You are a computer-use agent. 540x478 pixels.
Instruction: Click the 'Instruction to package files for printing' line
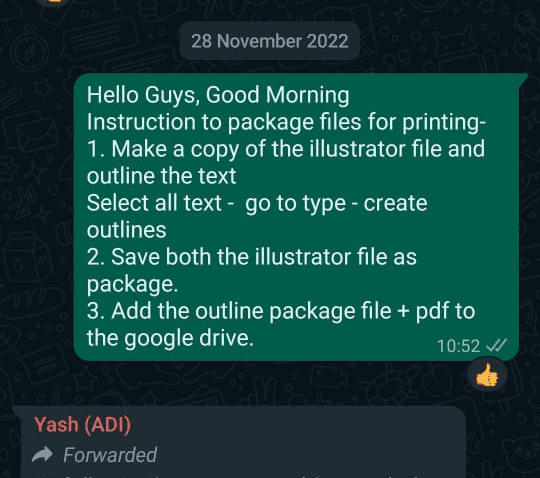pyautogui.click(x=286, y=122)
